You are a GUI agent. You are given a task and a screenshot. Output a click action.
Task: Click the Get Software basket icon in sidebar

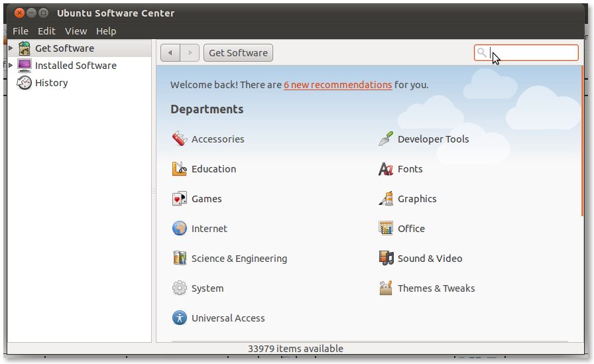pos(25,48)
